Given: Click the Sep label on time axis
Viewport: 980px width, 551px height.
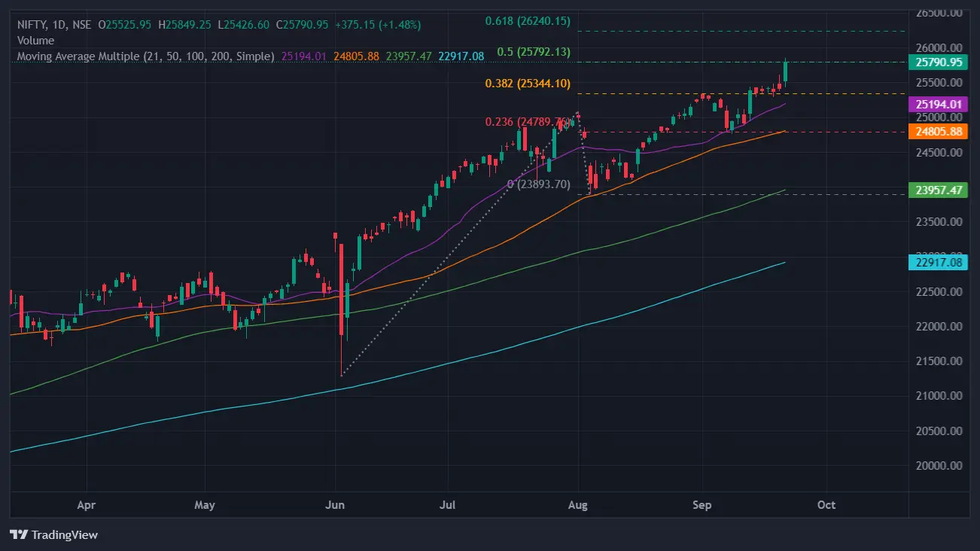Looking at the screenshot, I should pyautogui.click(x=702, y=504).
